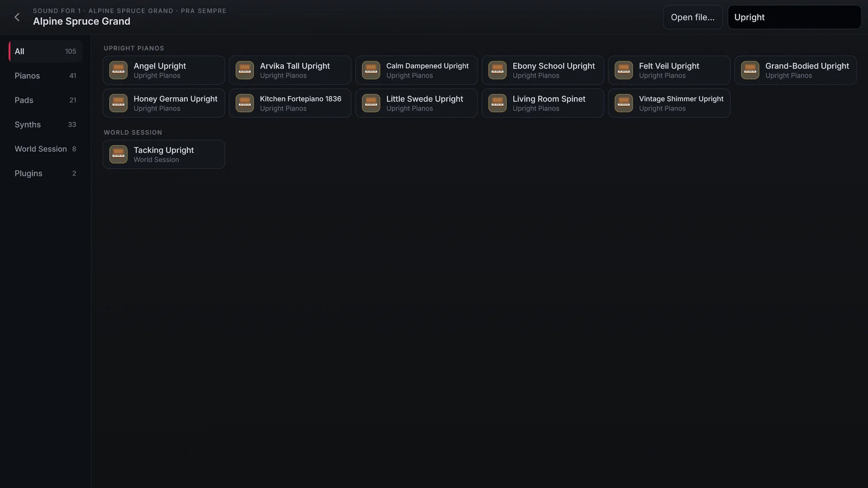
Task: Choose Little Swede Upright sound name
Action: click(425, 99)
